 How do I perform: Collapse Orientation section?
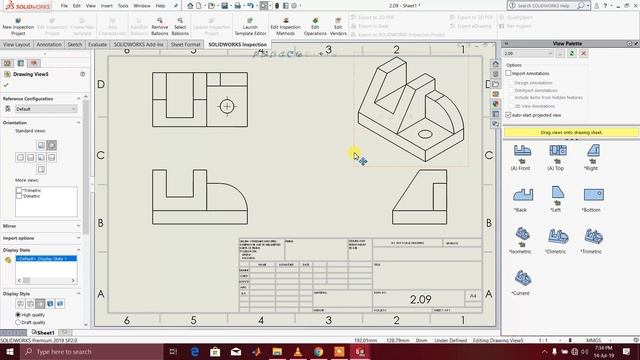click(x=78, y=122)
